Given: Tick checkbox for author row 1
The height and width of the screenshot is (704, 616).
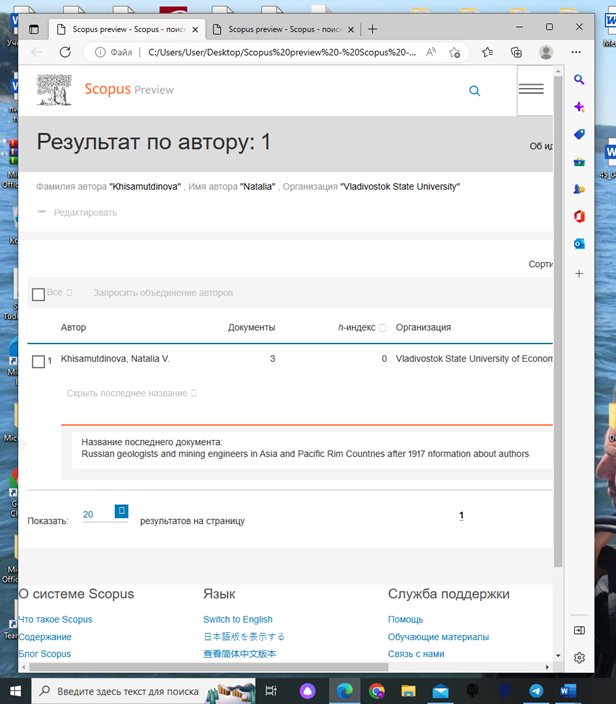Looking at the screenshot, I should click(38, 361).
